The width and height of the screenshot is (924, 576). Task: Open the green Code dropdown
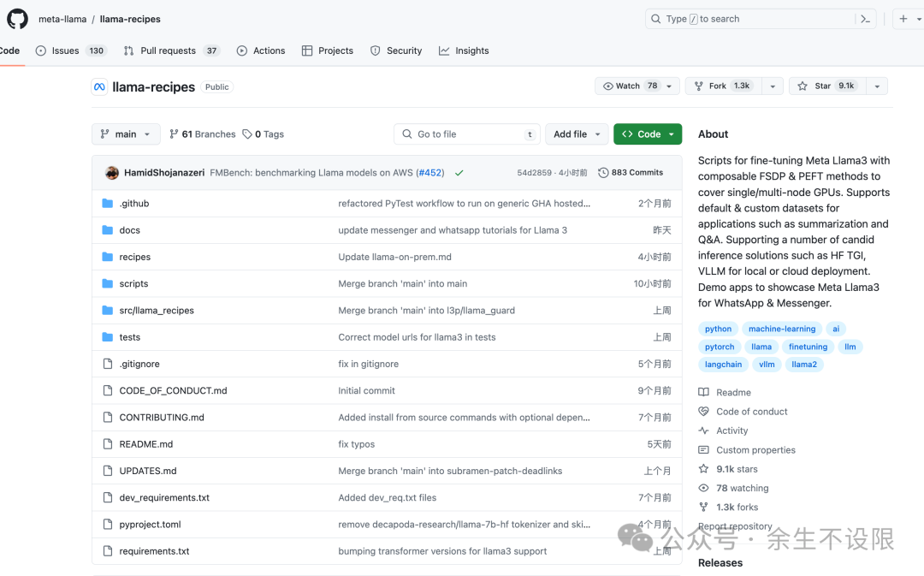click(x=648, y=134)
